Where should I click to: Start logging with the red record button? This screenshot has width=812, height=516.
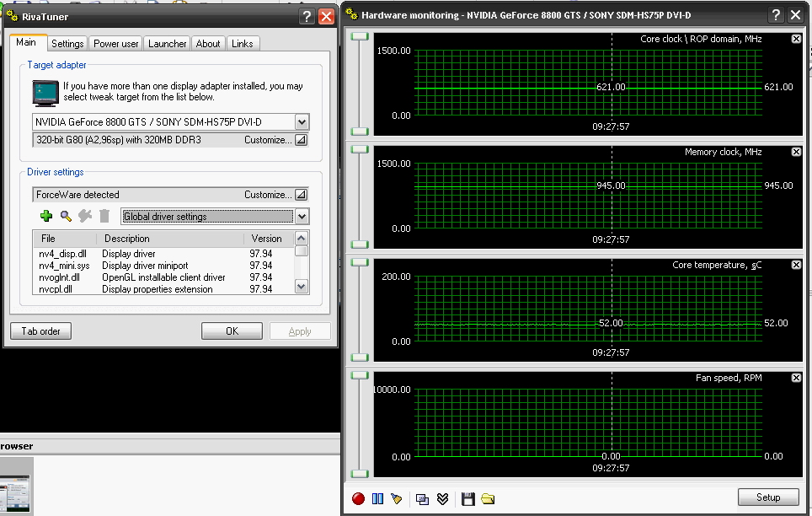[358, 499]
